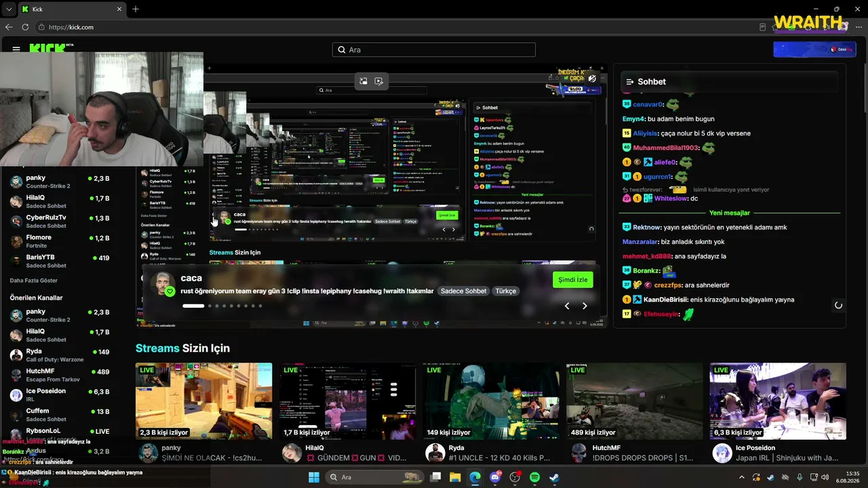Image resolution: width=868 pixels, height=488 pixels.
Task: Reload the Kick page
Action: click(25, 27)
